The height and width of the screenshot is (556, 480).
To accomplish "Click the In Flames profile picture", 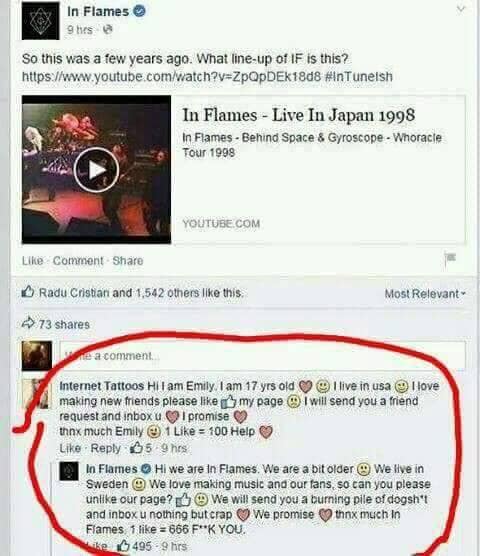I will pos(40,21).
